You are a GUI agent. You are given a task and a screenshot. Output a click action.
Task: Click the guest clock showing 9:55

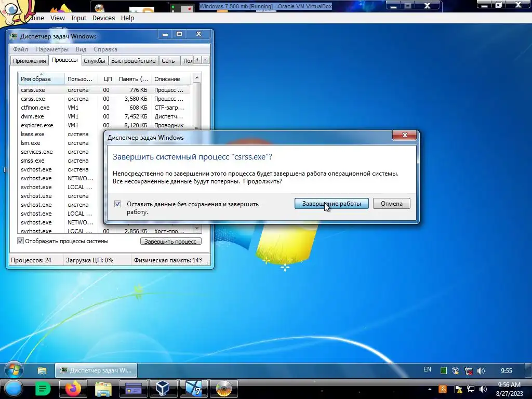[x=507, y=371]
